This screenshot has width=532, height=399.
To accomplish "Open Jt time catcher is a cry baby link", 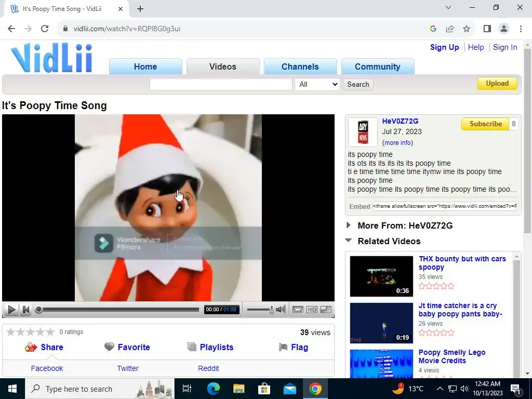I will pyautogui.click(x=460, y=310).
